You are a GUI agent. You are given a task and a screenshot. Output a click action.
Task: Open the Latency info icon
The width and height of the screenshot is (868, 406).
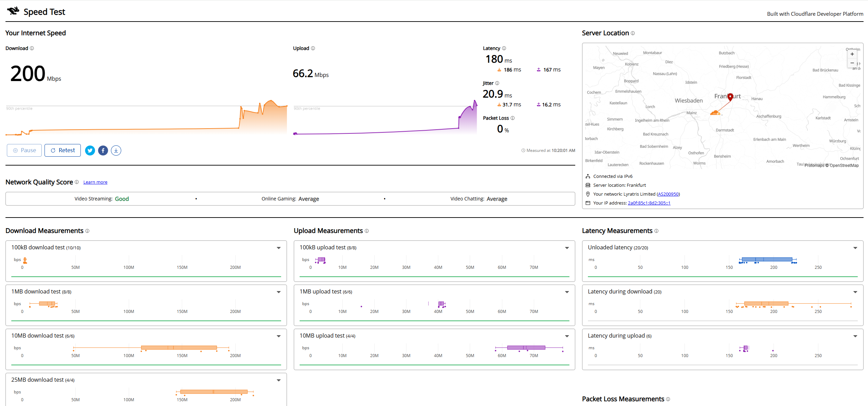504,48
